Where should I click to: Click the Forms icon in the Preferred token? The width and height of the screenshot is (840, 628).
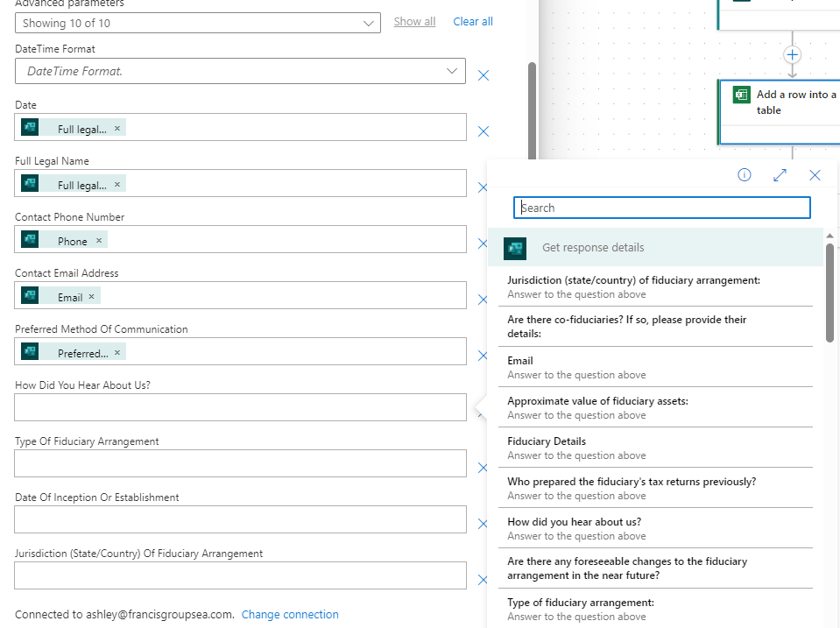pyautogui.click(x=30, y=351)
